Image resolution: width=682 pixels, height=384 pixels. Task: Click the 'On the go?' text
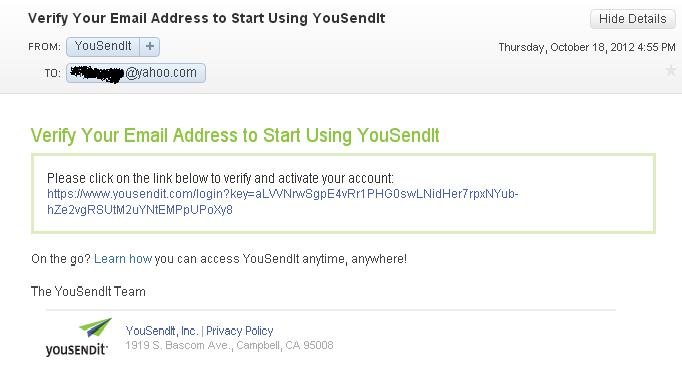[60, 259]
